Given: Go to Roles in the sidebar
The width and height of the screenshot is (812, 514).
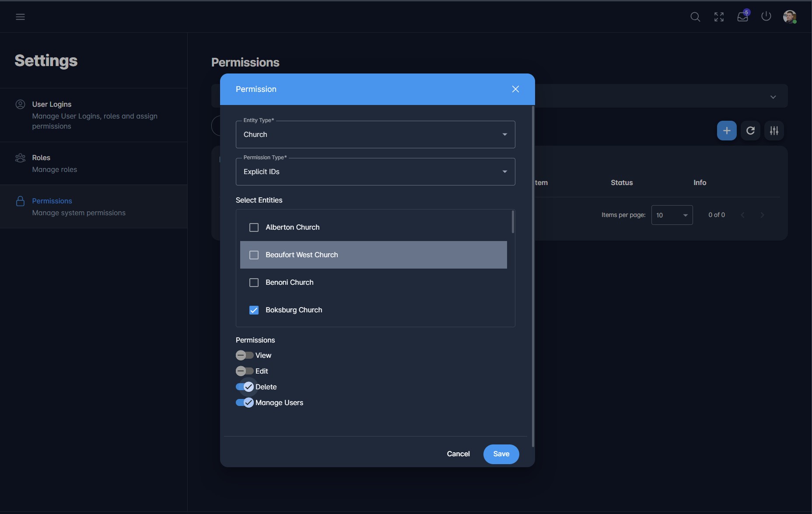Looking at the screenshot, I should tap(42, 157).
